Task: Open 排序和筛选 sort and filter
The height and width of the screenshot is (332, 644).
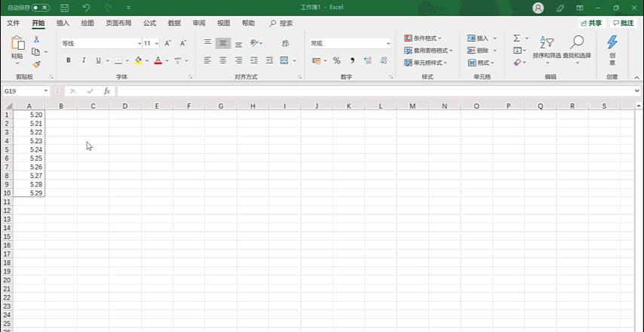Action: pos(547,50)
